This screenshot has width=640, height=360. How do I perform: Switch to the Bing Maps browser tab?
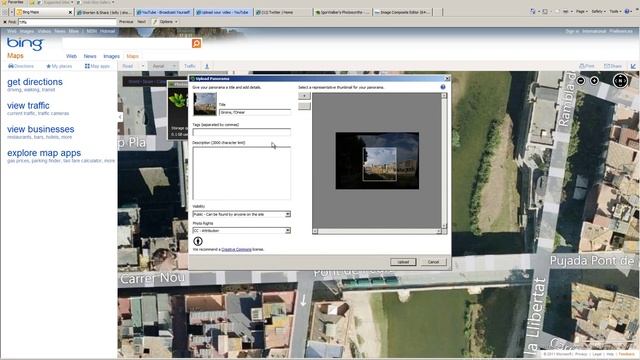coord(44,12)
